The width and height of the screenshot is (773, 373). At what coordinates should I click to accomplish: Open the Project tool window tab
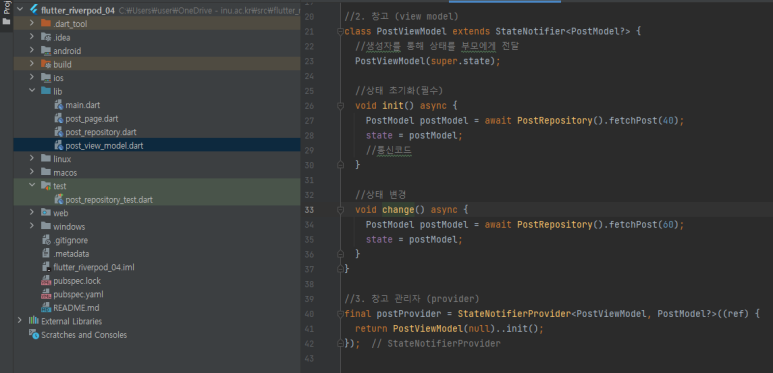(6, 12)
